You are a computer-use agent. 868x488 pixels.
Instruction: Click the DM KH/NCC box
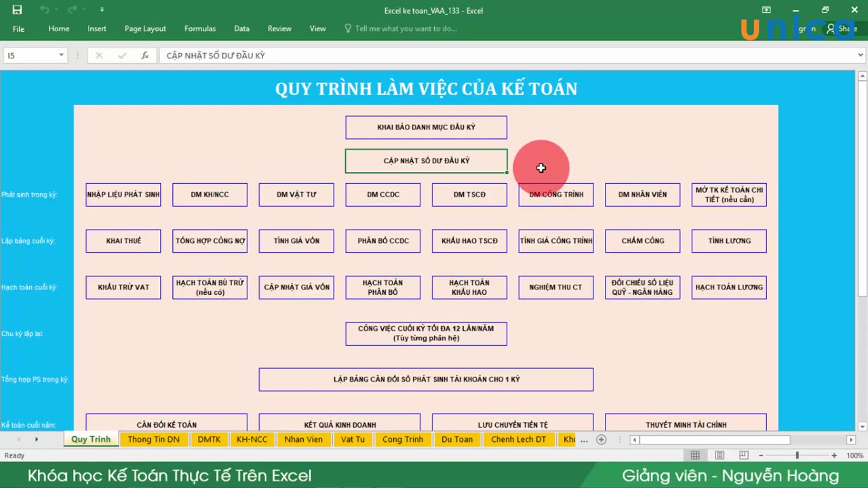(x=210, y=195)
